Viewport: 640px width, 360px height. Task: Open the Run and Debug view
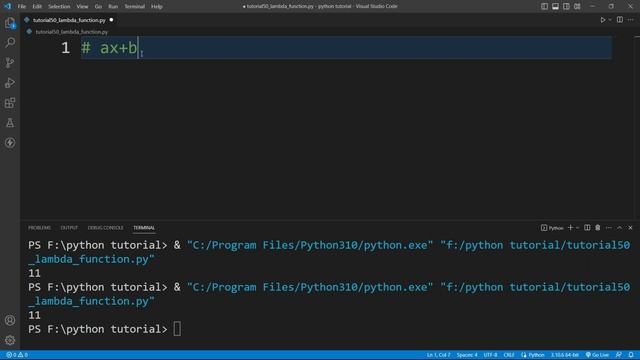pos(10,82)
